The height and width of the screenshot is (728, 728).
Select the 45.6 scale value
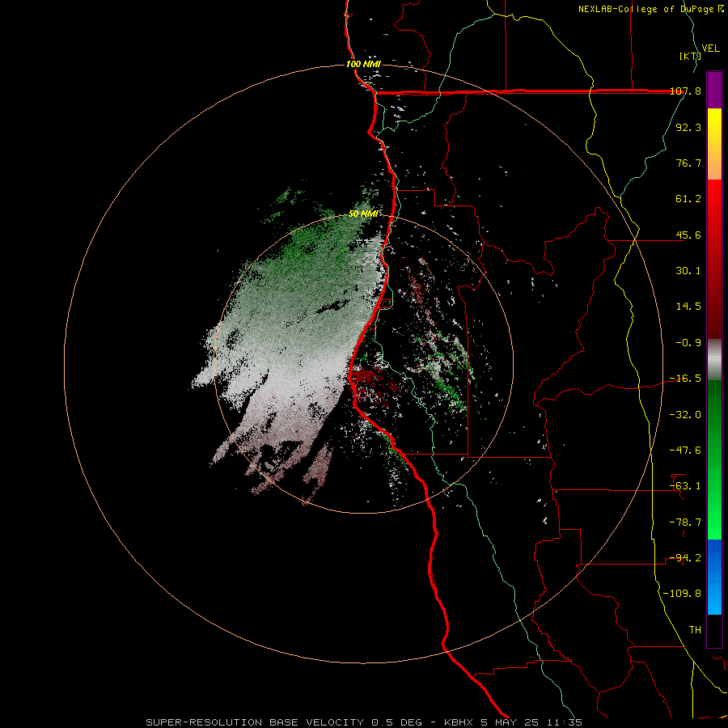[688, 235]
